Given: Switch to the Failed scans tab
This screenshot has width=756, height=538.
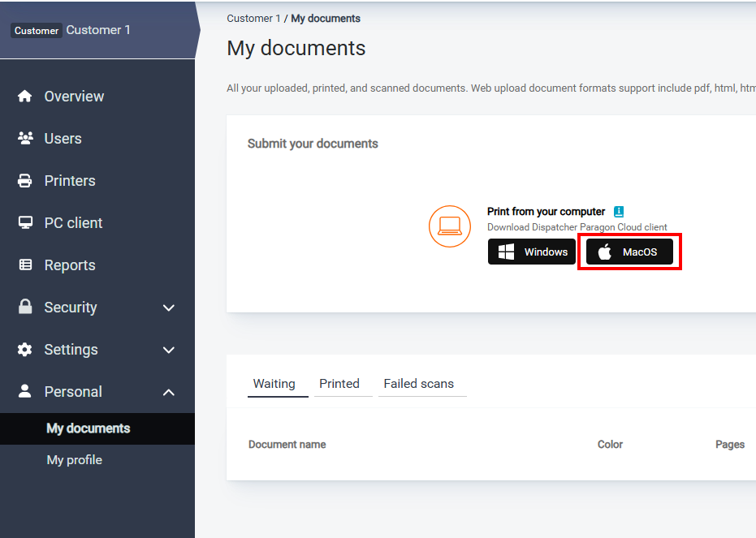Looking at the screenshot, I should click(418, 384).
